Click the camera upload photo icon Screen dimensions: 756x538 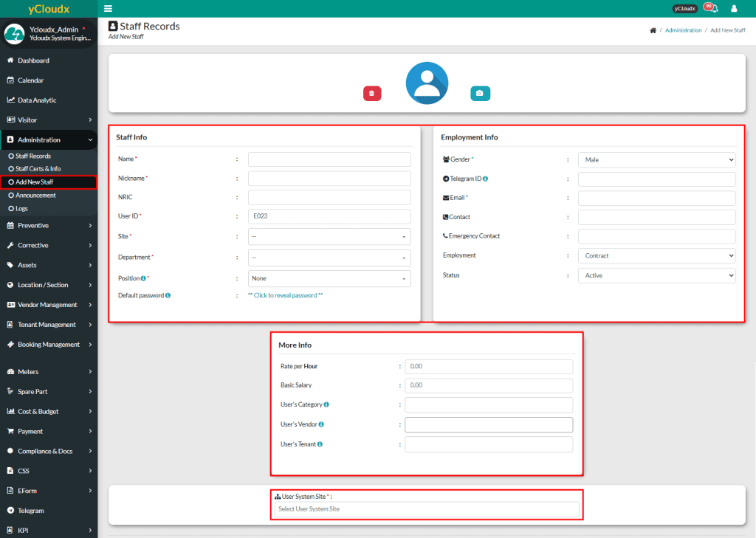[480, 93]
